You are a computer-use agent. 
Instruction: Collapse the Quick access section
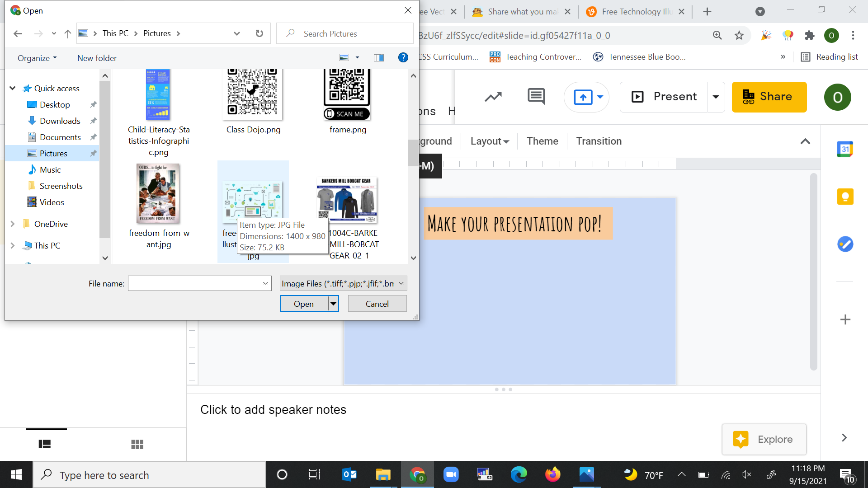12,88
